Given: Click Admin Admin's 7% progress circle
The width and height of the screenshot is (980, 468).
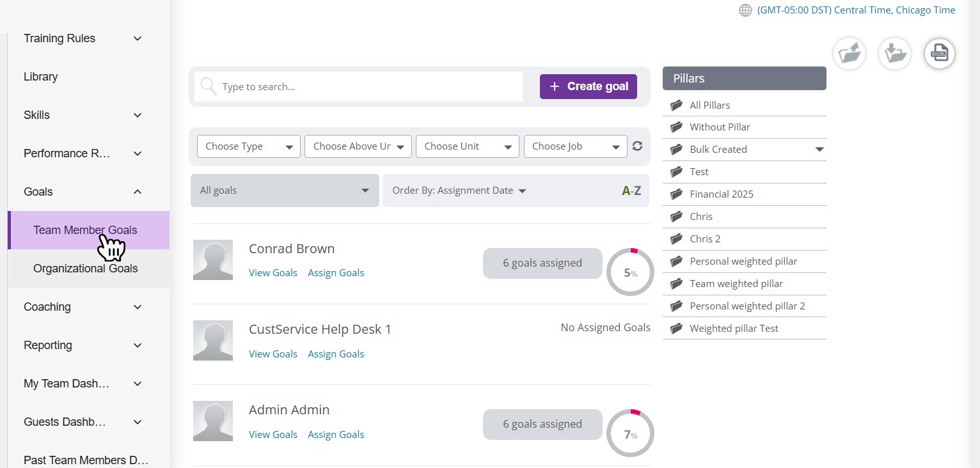Looking at the screenshot, I should click(630, 434).
